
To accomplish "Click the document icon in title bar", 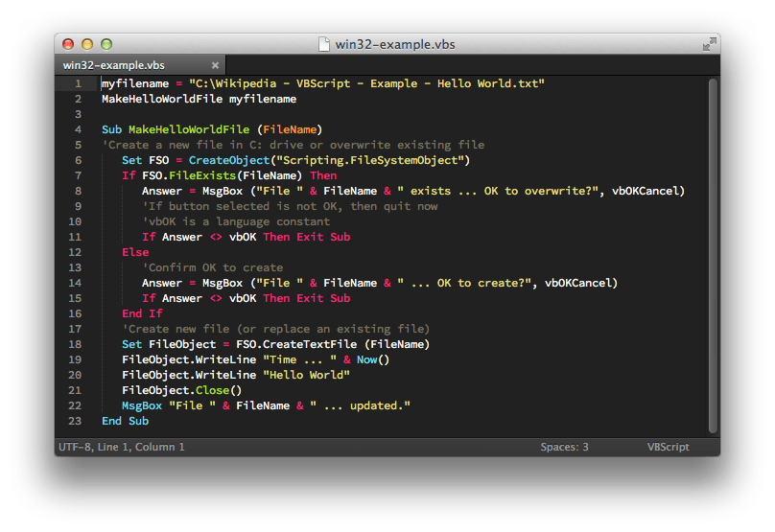I will click(324, 44).
